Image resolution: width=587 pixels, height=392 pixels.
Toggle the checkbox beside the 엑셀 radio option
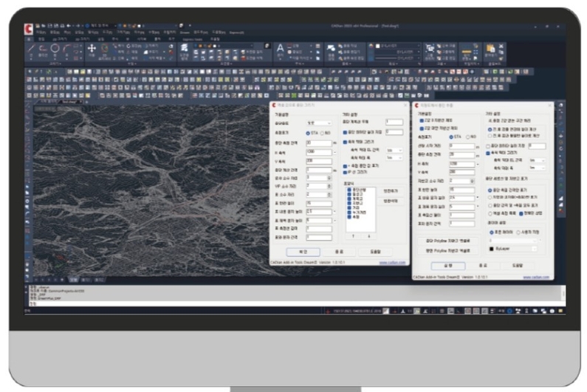coord(521,214)
